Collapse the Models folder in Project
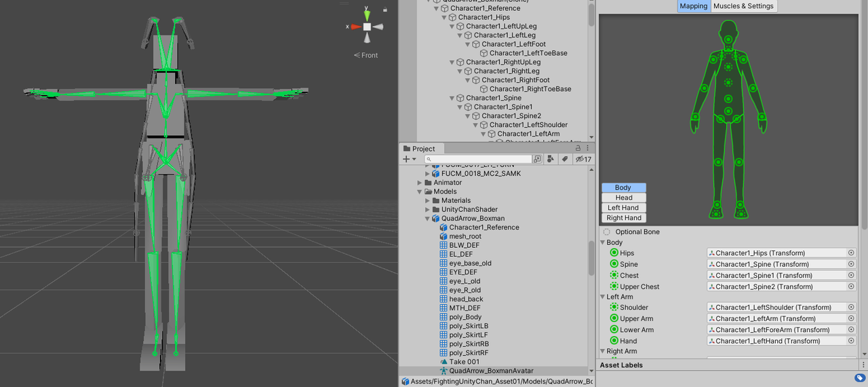This screenshot has height=387, width=868. (420, 191)
